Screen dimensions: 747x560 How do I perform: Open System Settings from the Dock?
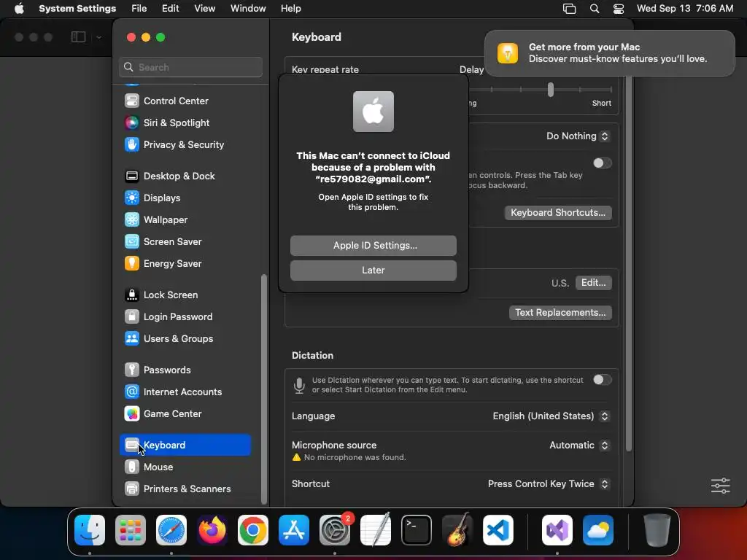click(x=335, y=530)
